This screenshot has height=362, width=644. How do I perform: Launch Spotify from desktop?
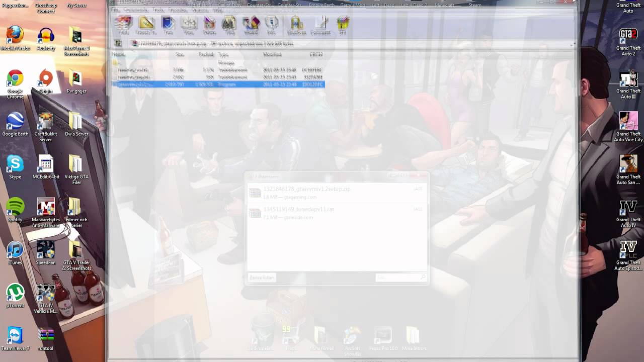(15, 210)
